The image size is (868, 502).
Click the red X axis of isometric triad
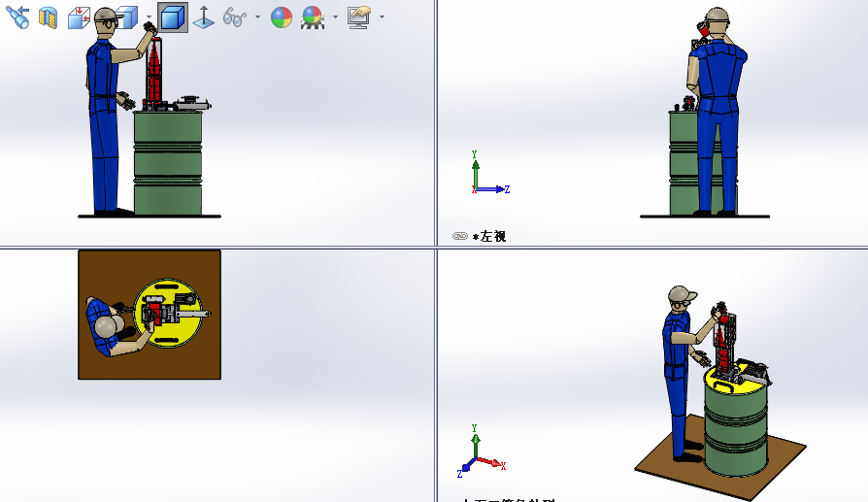coord(491,463)
